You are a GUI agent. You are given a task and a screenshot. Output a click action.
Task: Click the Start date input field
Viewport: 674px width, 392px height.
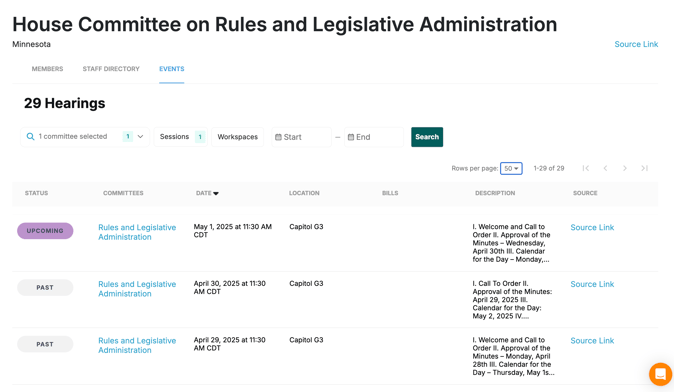301,137
